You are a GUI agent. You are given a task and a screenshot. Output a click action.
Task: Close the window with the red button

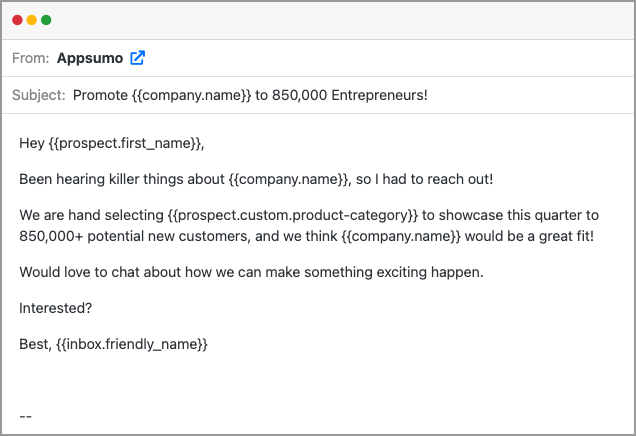(x=17, y=20)
